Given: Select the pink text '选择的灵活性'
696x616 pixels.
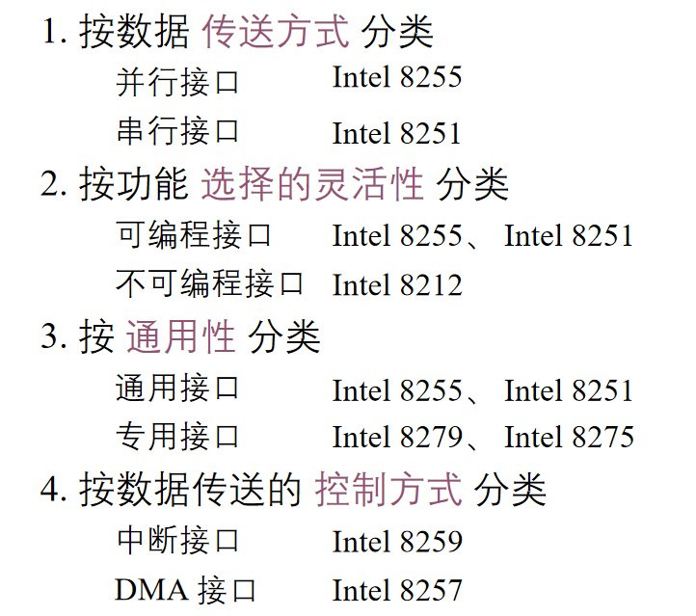Looking at the screenshot, I should click(x=312, y=184).
